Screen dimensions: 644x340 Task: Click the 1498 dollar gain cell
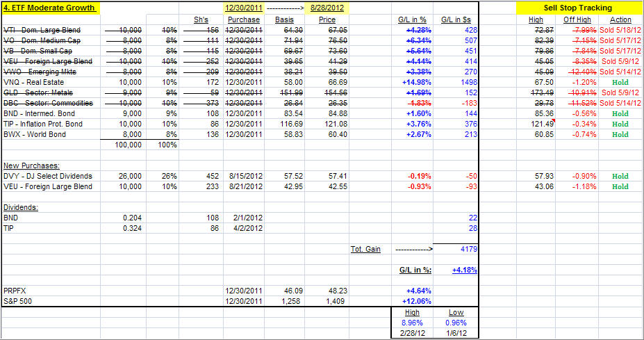pos(456,82)
